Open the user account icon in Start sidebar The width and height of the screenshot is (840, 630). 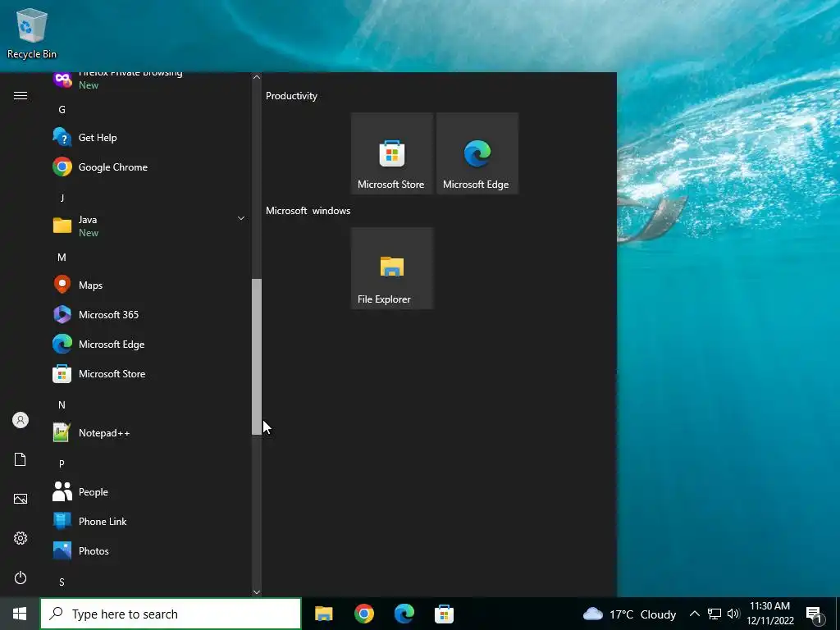pos(21,420)
